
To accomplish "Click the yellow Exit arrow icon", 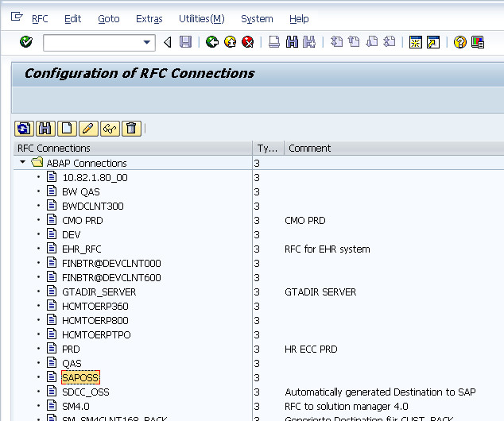I will click(x=231, y=42).
